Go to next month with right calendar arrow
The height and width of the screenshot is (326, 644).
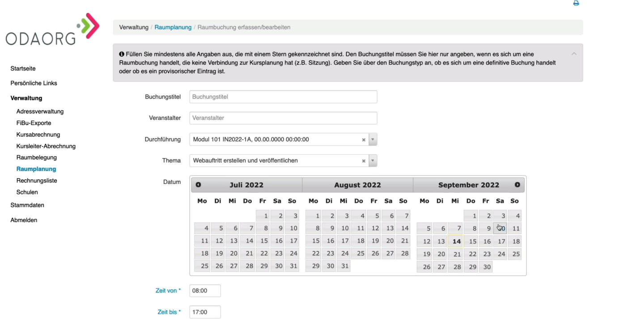coord(517,184)
